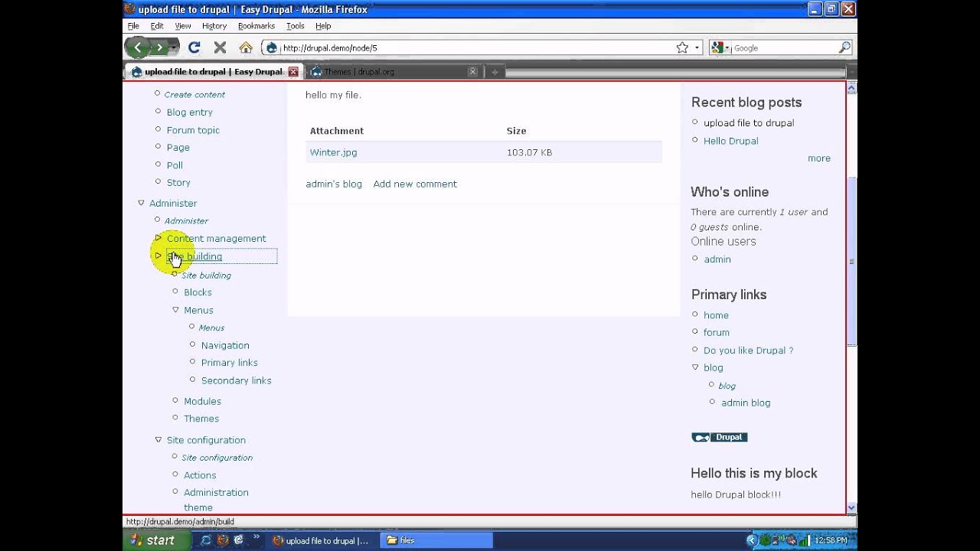This screenshot has width=980, height=551.
Task: Open the 'admin blog' primary link
Action: click(745, 403)
